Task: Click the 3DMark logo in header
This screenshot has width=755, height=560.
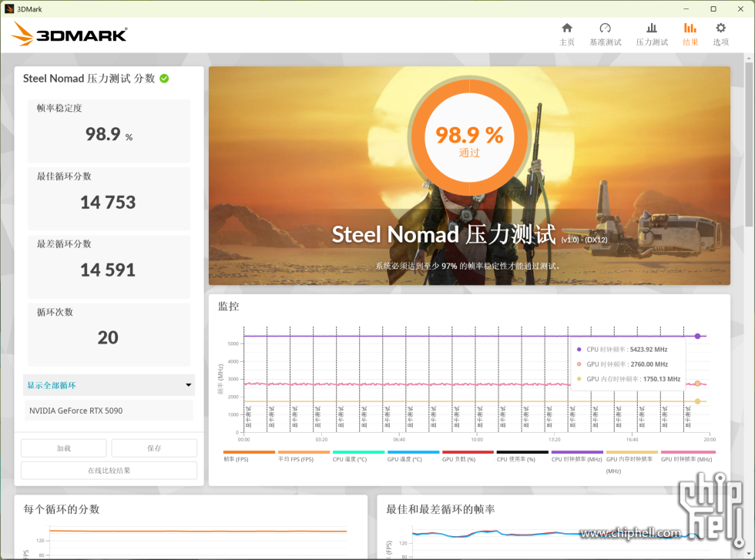Action: pos(69,34)
